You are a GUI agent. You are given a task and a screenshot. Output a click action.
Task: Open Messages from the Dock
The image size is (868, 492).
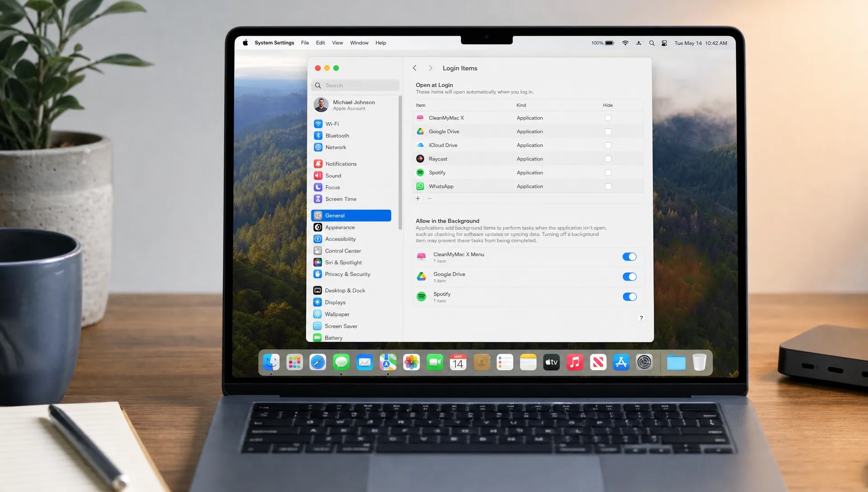point(341,362)
